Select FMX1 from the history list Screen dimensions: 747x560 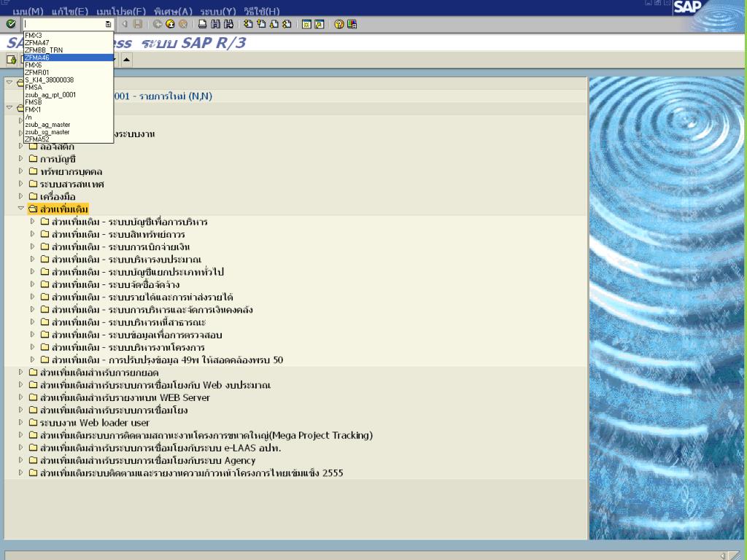(69, 109)
